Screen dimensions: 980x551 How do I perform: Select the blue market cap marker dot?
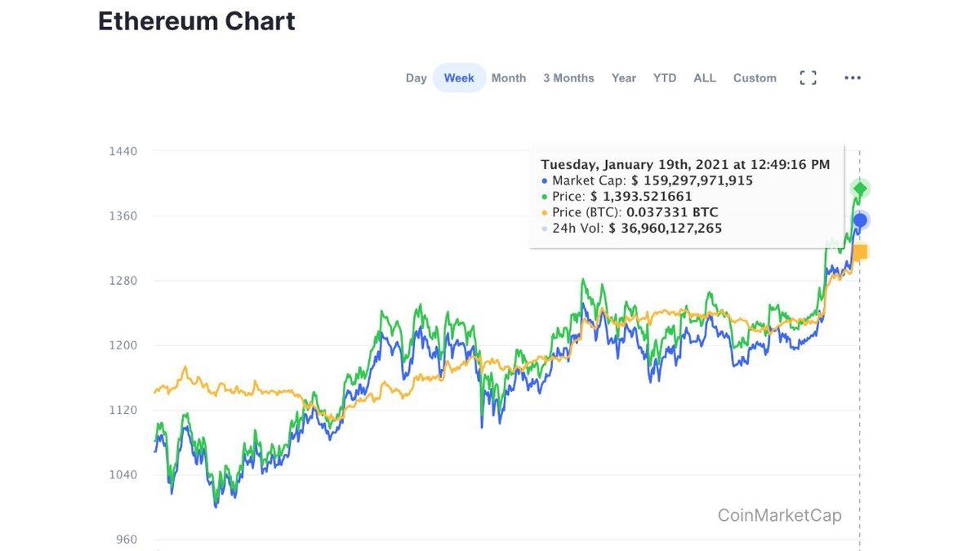pyautogui.click(x=858, y=219)
